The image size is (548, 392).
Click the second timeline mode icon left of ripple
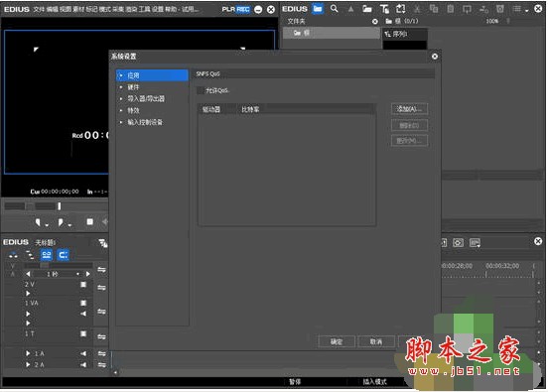click(30, 255)
